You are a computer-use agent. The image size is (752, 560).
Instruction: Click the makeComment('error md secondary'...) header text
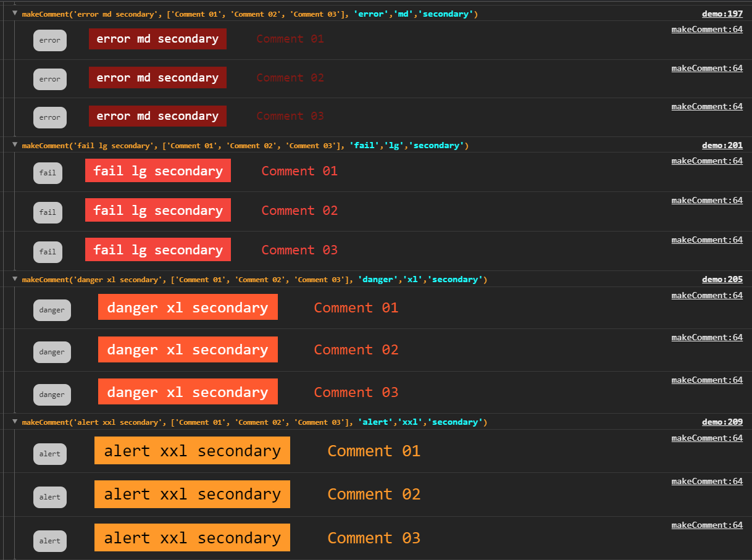[250, 14]
